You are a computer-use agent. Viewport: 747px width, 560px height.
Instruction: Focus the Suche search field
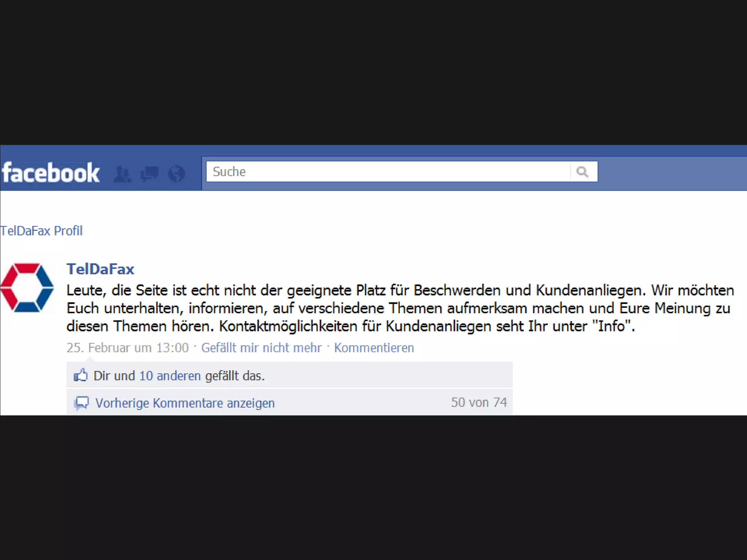(388, 171)
